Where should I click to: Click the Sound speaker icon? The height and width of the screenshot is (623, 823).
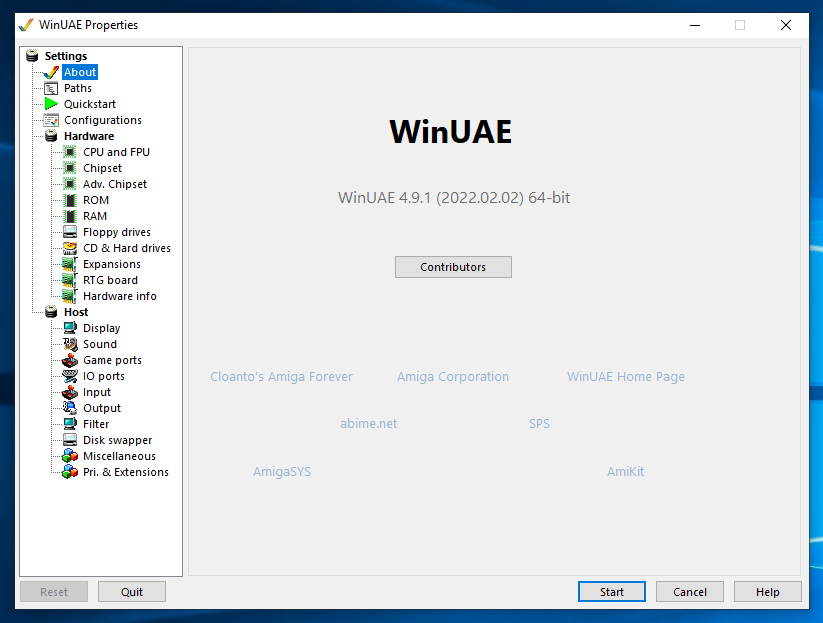(x=70, y=344)
